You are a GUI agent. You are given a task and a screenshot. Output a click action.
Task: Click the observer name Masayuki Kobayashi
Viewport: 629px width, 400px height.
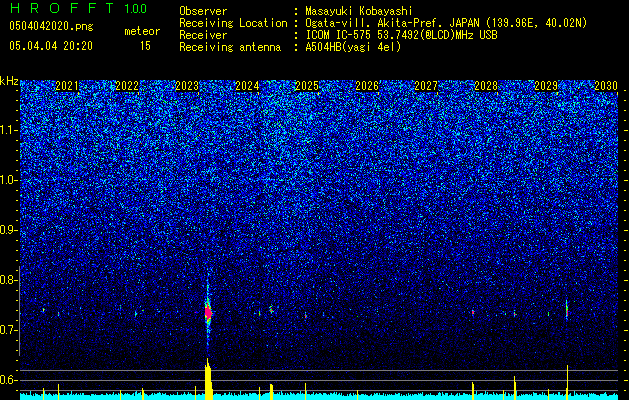coord(359,11)
